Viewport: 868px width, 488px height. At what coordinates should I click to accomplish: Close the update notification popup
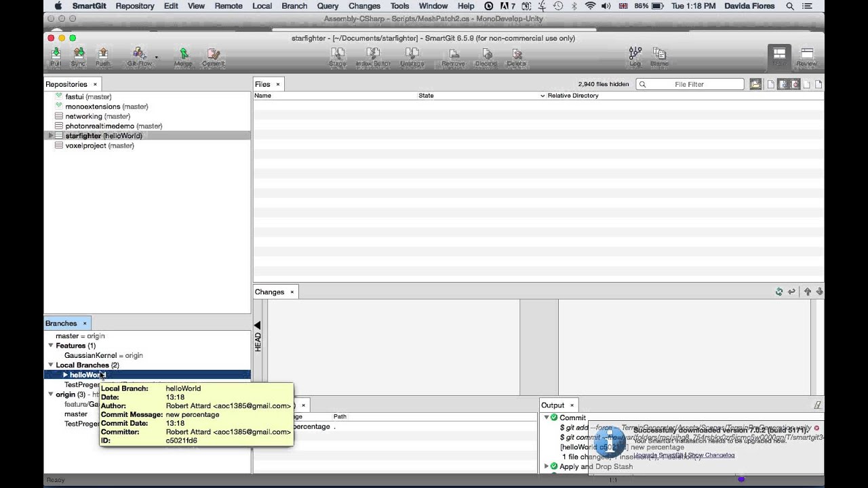tap(816, 428)
